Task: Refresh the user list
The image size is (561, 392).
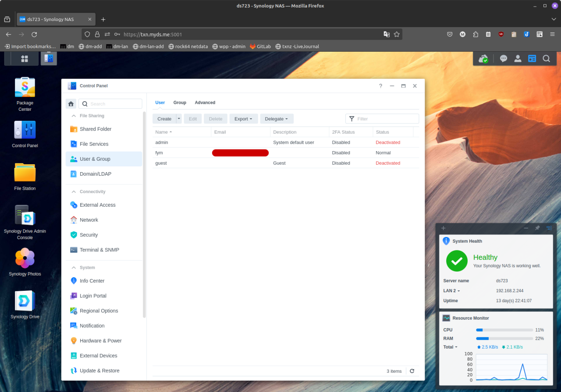Action: (411, 371)
